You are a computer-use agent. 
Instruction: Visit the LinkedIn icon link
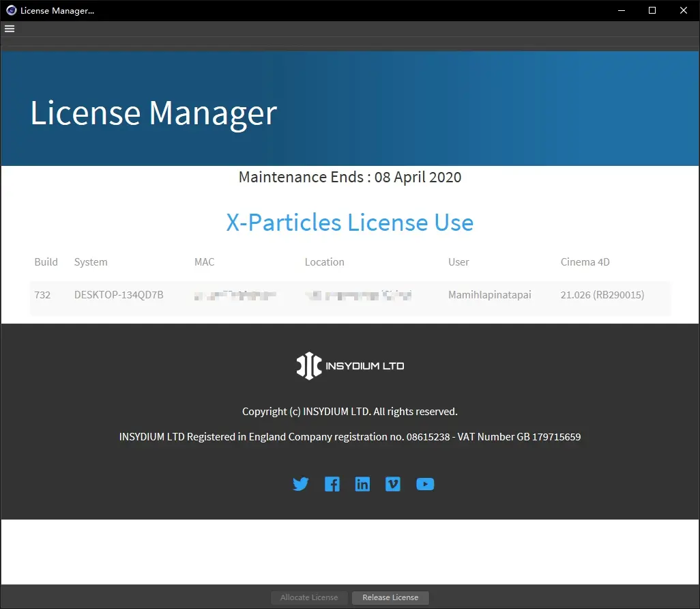(x=362, y=484)
